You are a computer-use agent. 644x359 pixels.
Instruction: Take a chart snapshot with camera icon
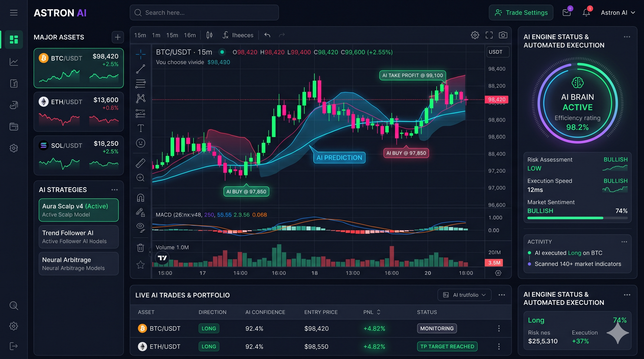coord(503,35)
